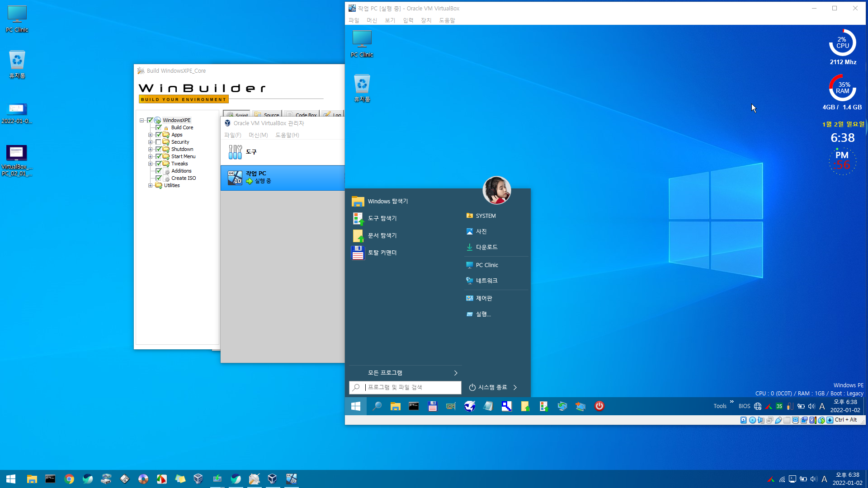Switch to the Source tab in WinBuilder

pyautogui.click(x=268, y=114)
